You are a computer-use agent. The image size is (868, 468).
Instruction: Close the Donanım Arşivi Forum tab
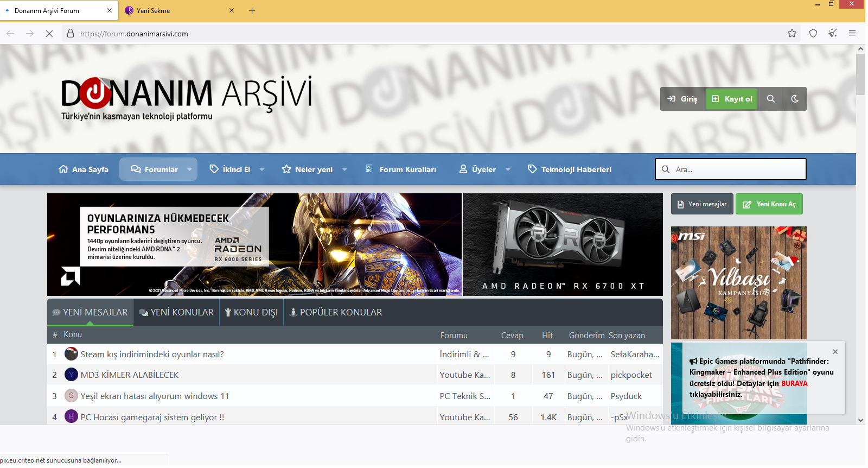[x=110, y=10]
